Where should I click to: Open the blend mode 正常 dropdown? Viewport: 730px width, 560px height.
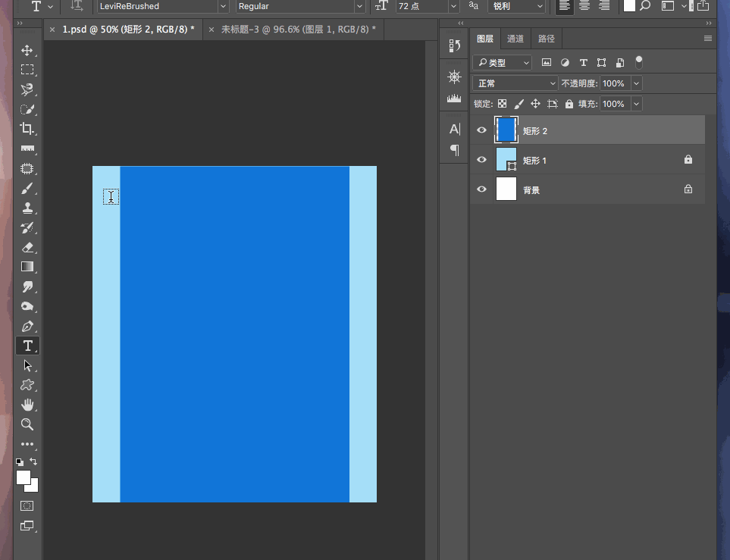pyautogui.click(x=515, y=83)
